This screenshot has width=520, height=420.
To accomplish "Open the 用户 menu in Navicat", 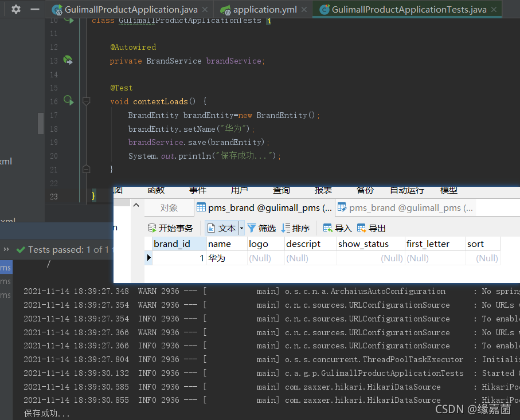I will (240, 190).
